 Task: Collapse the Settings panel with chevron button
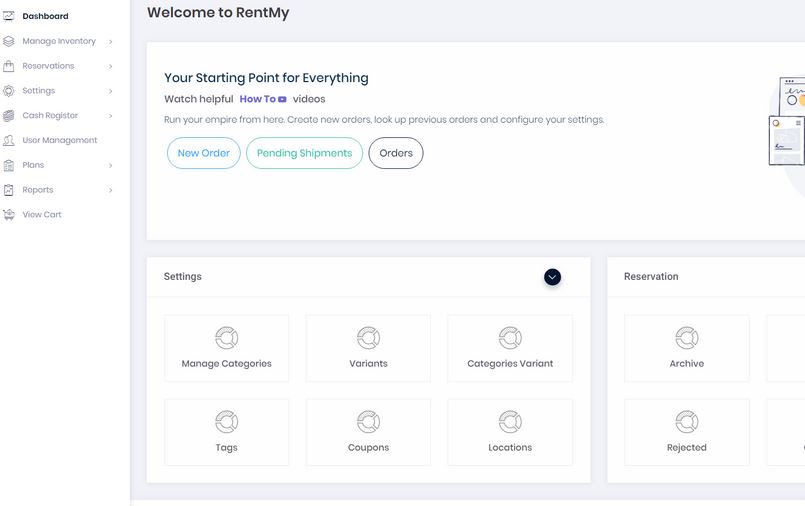[552, 277]
